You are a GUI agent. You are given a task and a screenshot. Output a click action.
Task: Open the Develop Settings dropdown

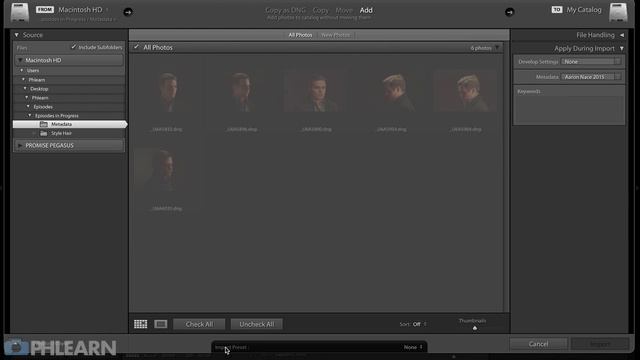591,62
